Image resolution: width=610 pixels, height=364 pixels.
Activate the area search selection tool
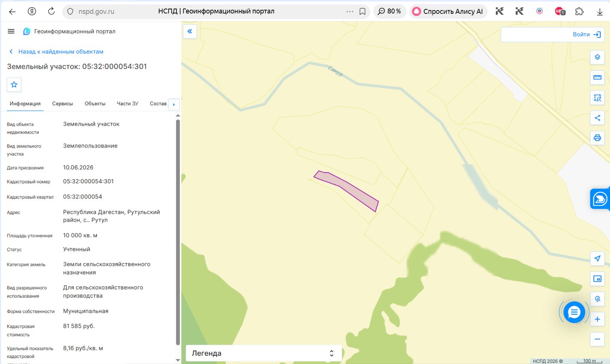[597, 97]
